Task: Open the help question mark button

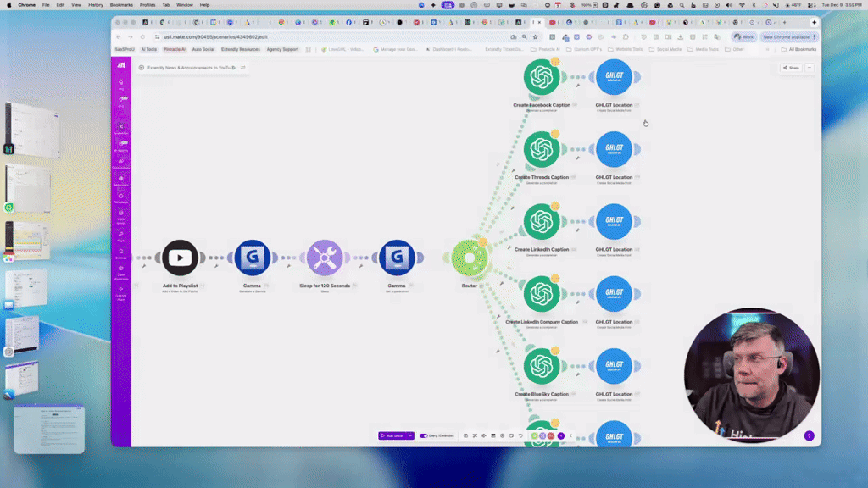Action: point(809,435)
